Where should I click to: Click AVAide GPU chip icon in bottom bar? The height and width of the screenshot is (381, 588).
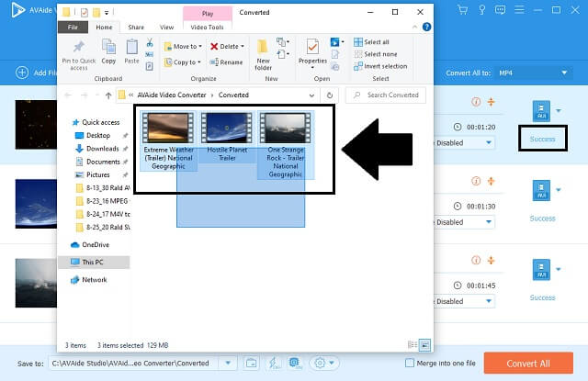(x=295, y=363)
